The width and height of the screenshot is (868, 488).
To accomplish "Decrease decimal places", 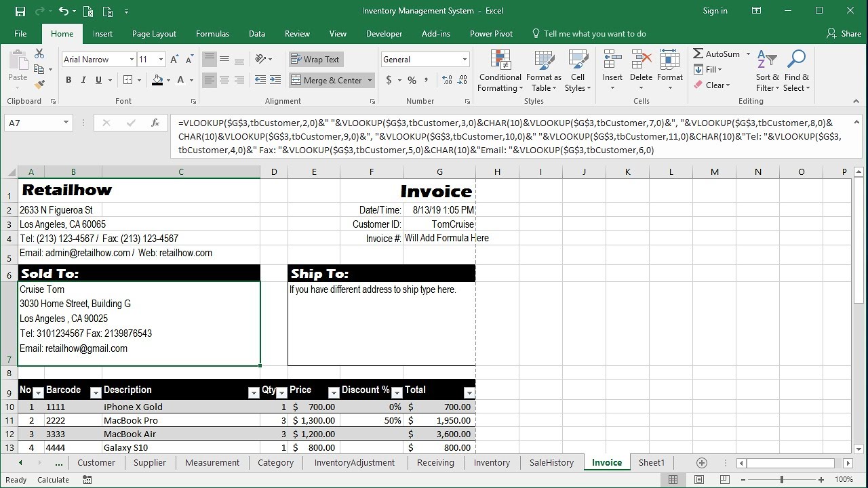I will point(462,80).
